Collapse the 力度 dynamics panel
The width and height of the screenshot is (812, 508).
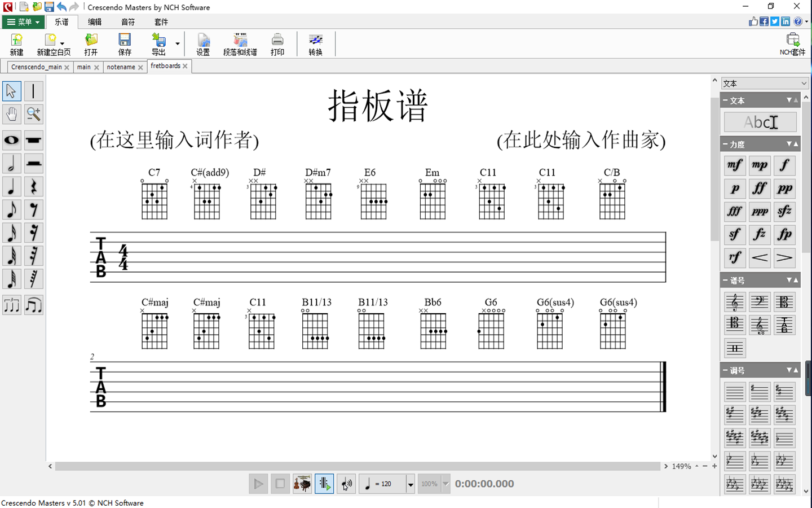tap(725, 144)
